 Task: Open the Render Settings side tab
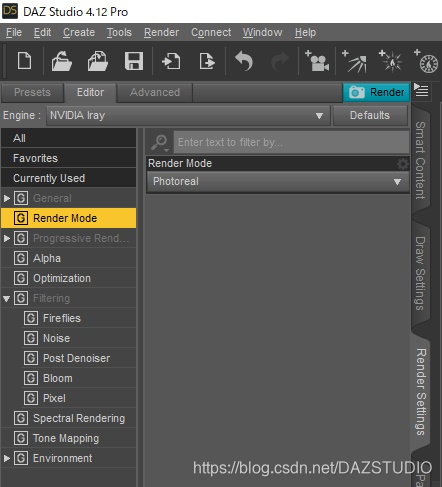[421, 392]
